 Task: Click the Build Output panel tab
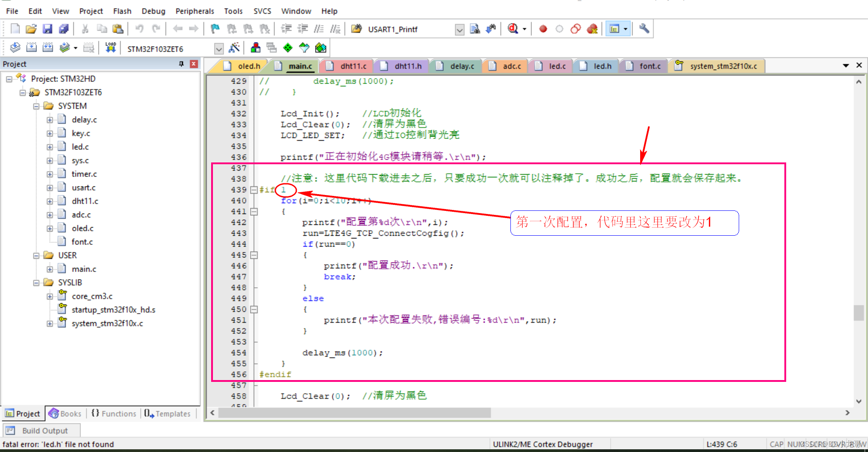[x=41, y=431]
